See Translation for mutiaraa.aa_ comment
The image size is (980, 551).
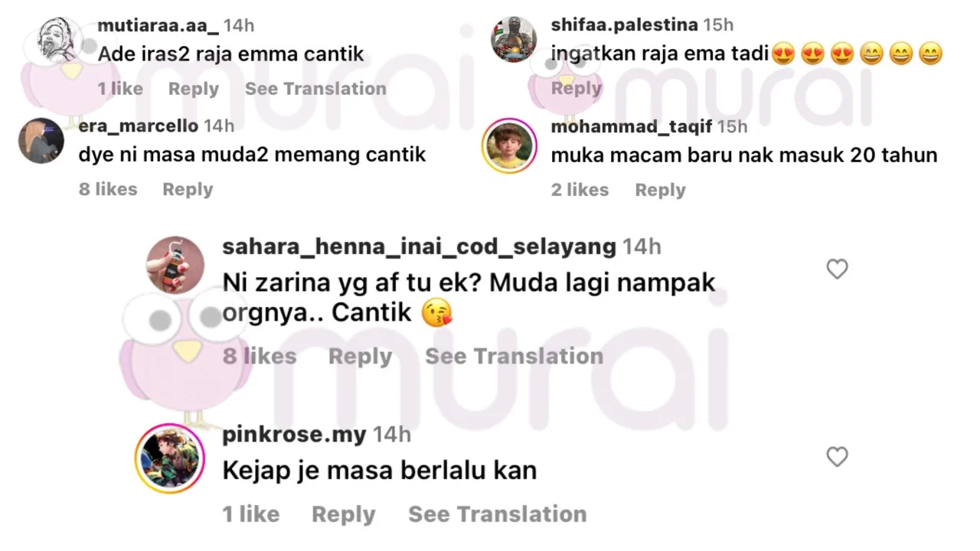[x=315, y=89]
